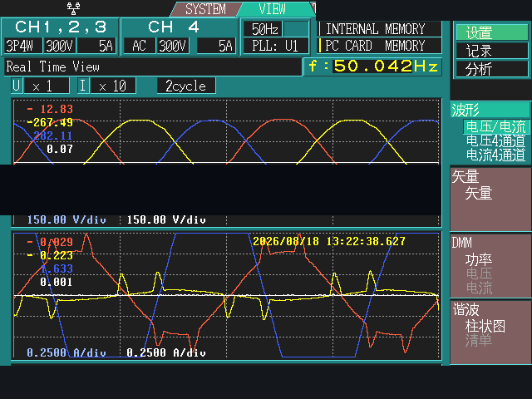Click the network connection icon at top
This screenshot has width=532, height=399.
(x=73, y=8)
